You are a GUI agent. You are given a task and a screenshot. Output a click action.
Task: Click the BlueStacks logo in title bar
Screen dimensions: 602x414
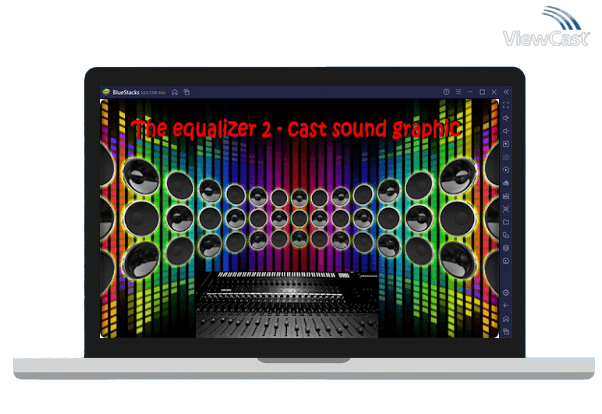(x=106, y=92)
